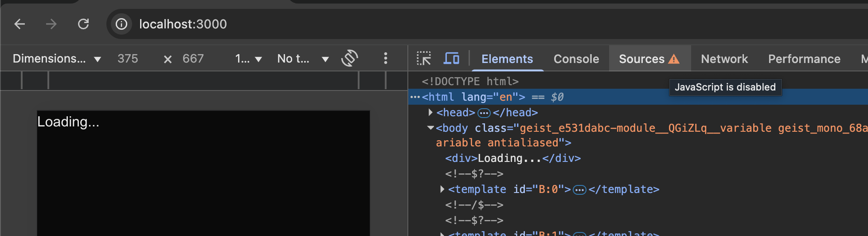
Task: Switch to the Elements tab
Action: (x=507, y=59)
